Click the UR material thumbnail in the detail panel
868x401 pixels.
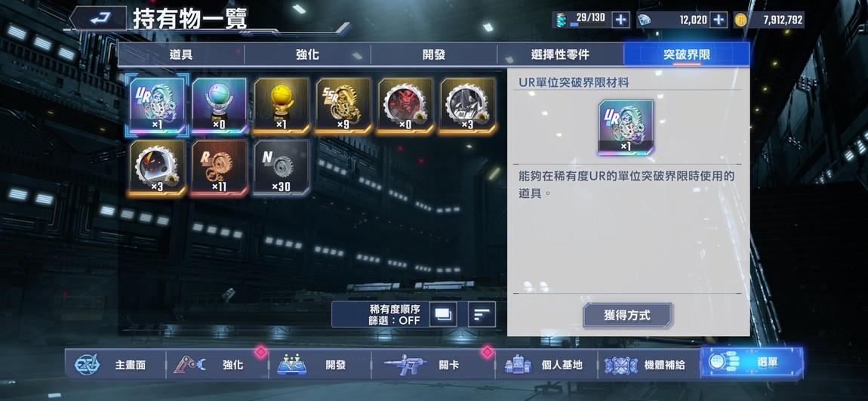click(x=626, y=128)
